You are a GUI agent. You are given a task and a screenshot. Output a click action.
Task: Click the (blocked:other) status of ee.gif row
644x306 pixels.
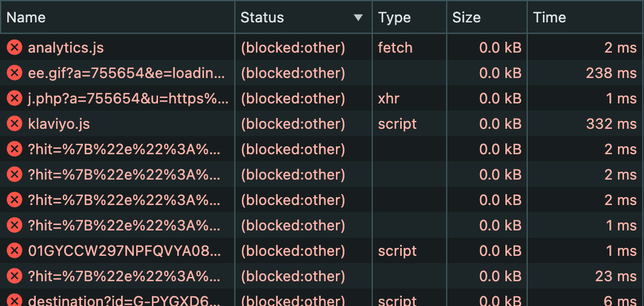pyautogui.click(x=293, y=73)
